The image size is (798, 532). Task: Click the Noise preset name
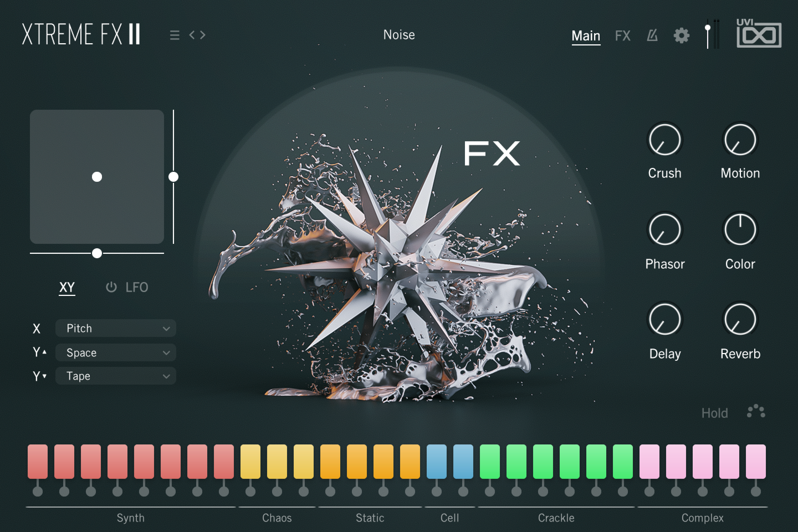pos(399,35)
